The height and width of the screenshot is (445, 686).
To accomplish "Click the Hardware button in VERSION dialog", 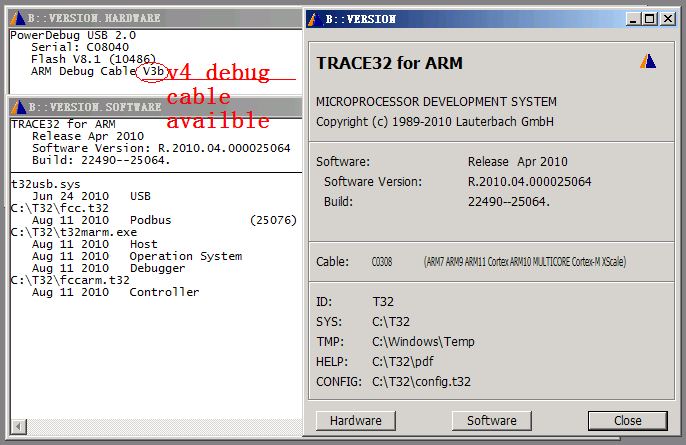I will click(356, 420).
